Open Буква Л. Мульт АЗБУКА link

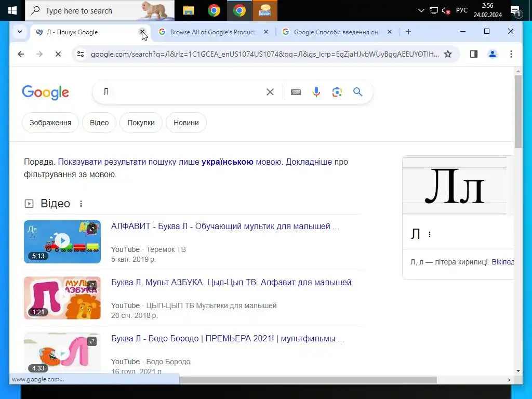[x=232, y=282]
